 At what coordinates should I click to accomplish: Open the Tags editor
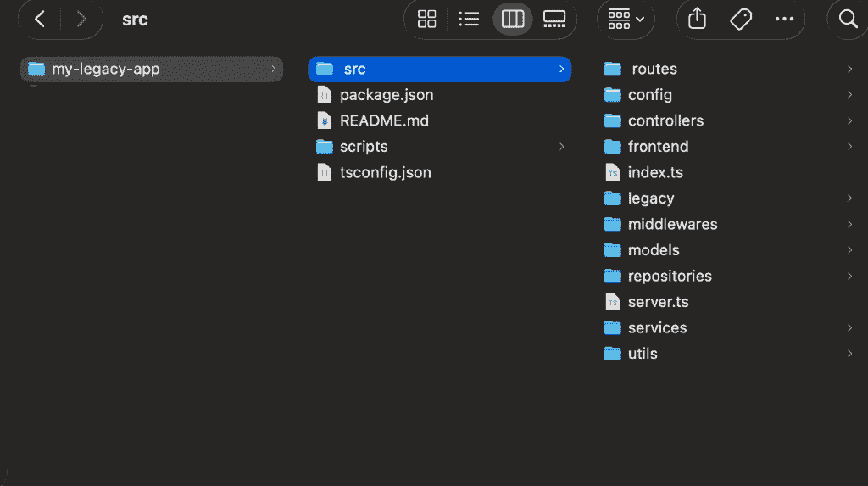tap(741, 20)
